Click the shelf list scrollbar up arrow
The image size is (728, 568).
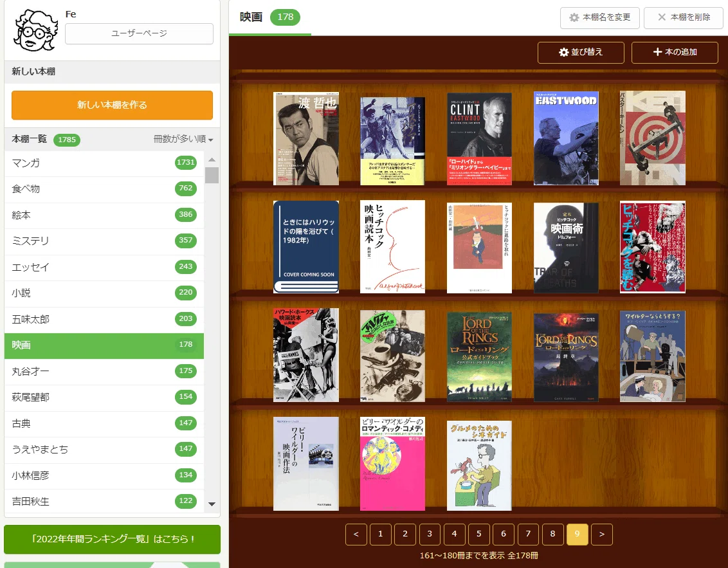212,160
